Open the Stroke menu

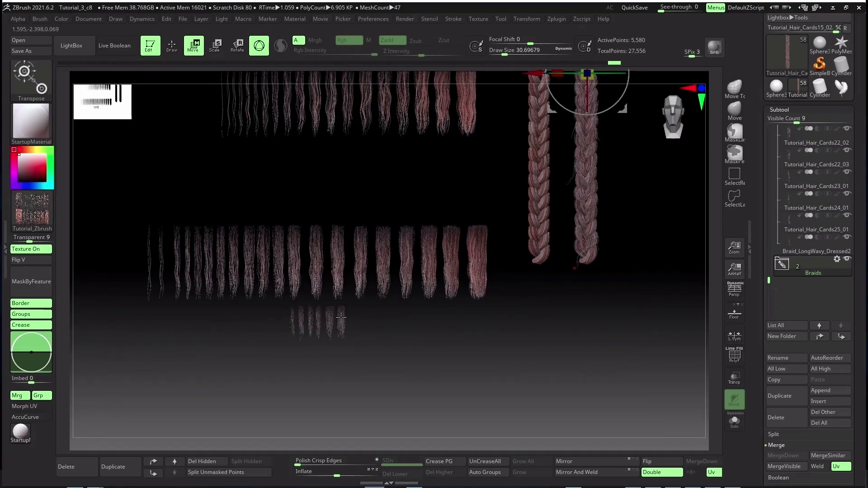click(453, 19)
